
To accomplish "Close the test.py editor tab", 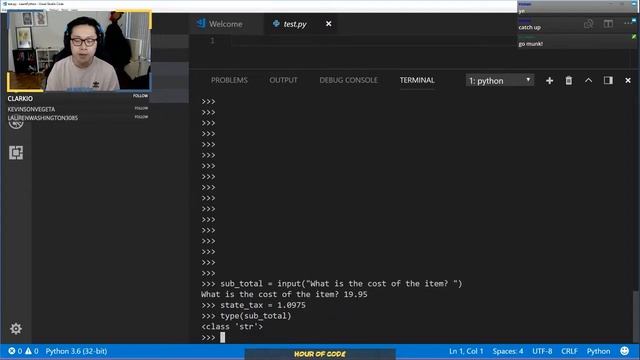I will pos(329,24).
